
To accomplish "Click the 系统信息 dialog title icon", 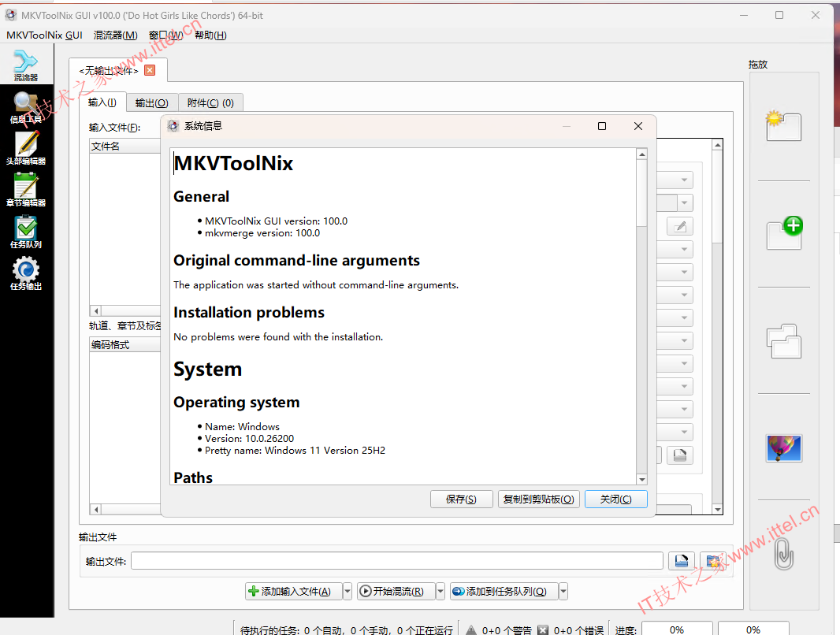I will click(173, 126).
